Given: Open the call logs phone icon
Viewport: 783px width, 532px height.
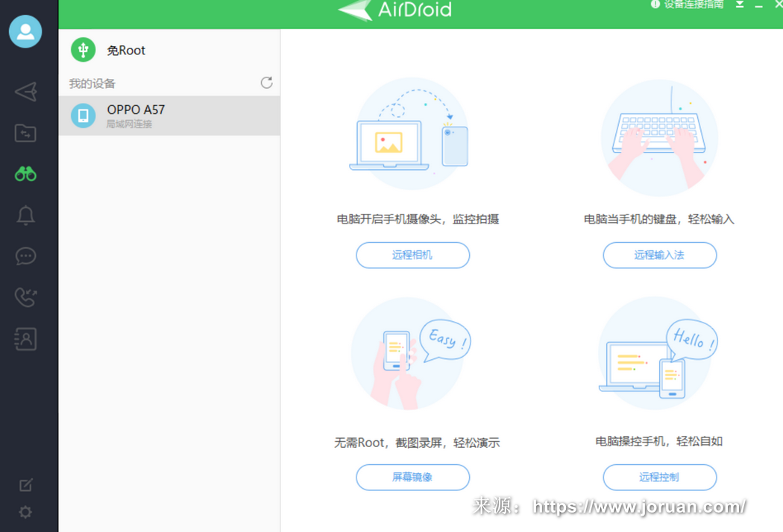Looking at the screenshot, I should point(25,297).
